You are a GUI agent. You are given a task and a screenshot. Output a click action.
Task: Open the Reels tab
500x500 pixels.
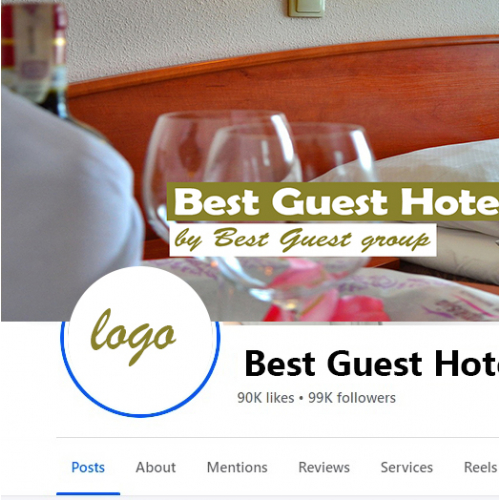pyautogui.click(x=481, y=467)
